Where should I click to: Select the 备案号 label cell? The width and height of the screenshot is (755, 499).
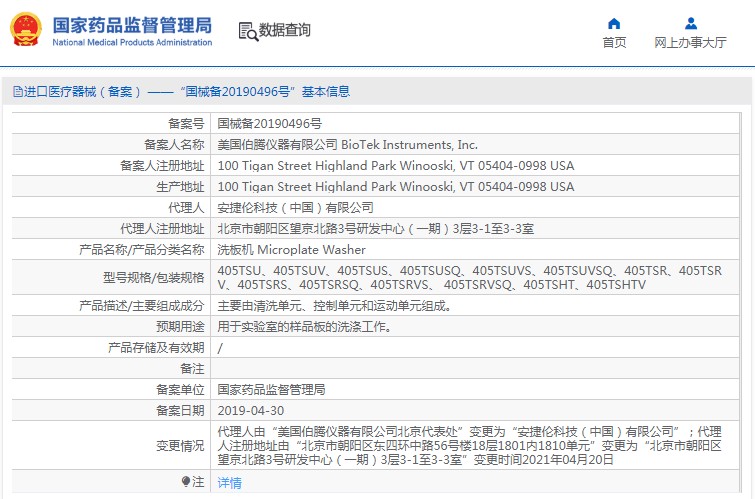tap(186, 124)
